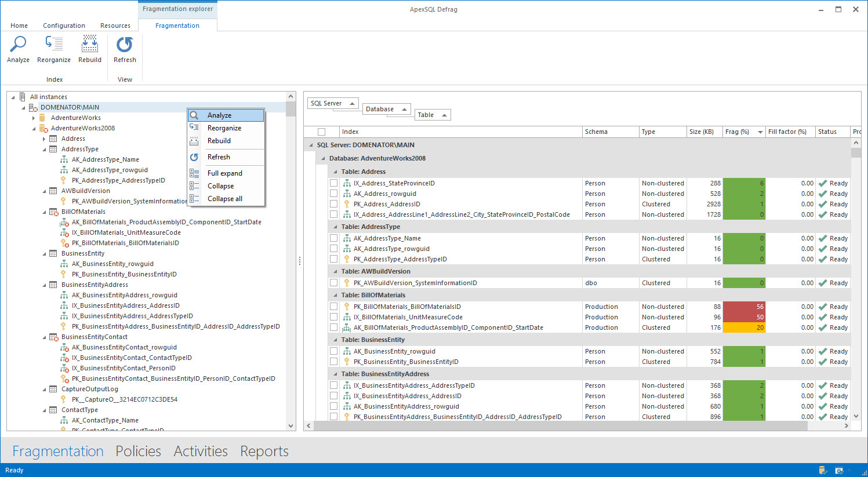Collapse the Table: Address grid group
This screenshot has height=477, width=868.
tap(335, 172)
